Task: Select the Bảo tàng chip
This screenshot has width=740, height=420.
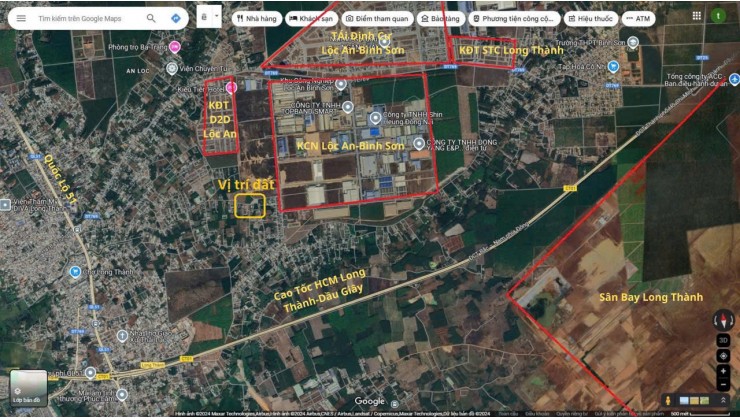Action: (440, 19)
